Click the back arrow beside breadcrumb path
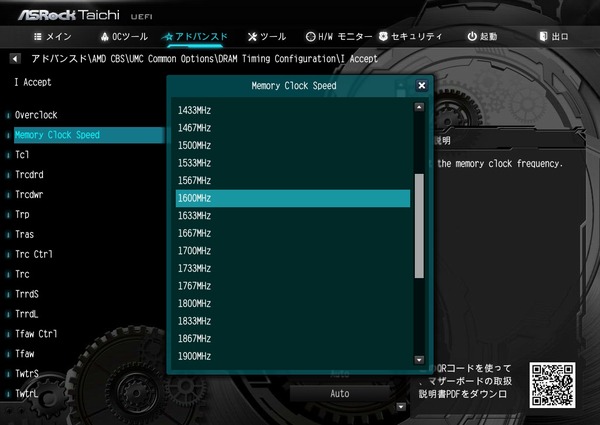This screenshot has height=425, width=600. click(15, 59)
